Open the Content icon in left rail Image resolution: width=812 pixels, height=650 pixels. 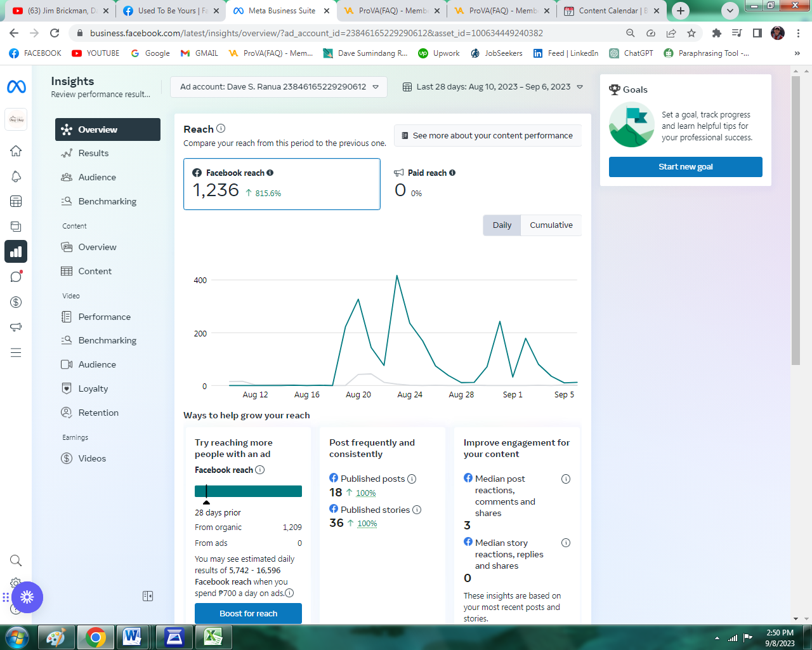16,227
